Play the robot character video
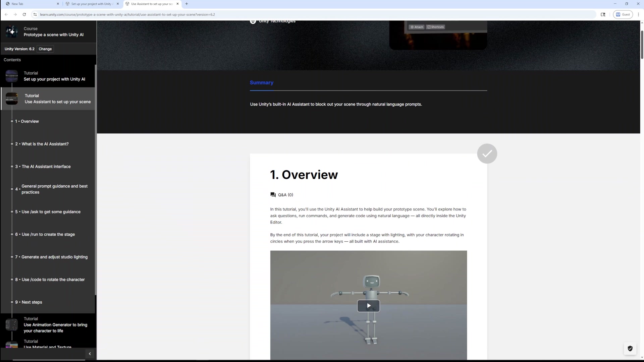Viewport: 644px width, 362px height. pos(368,306)
